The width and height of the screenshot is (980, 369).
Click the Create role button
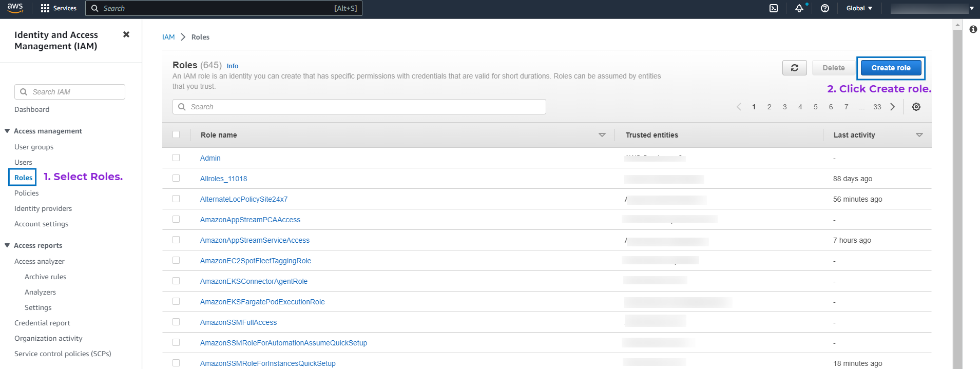coord(891,68)
